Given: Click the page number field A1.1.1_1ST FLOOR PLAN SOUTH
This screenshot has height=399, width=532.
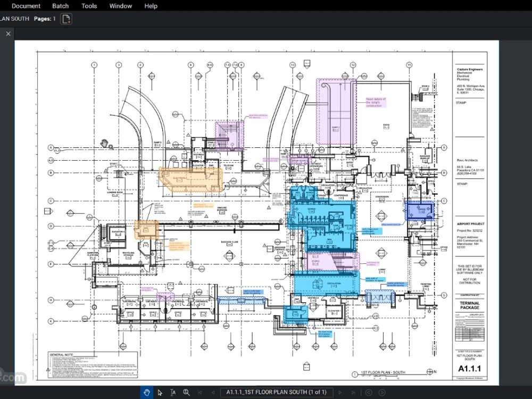Looking at the screenshot, I should click(277, 392).
